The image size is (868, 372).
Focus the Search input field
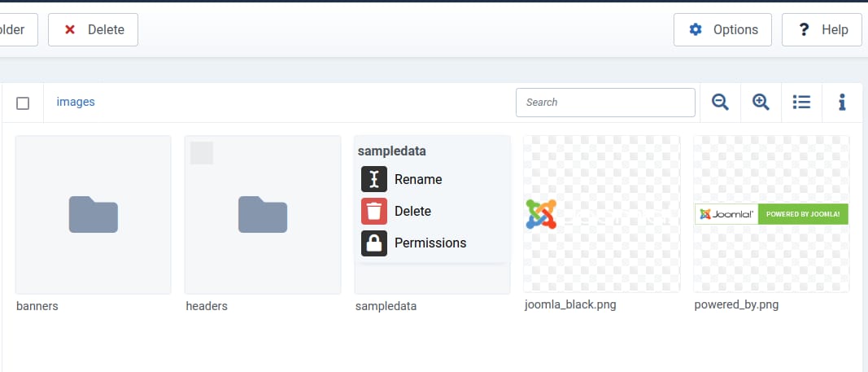tap(605, 103)
